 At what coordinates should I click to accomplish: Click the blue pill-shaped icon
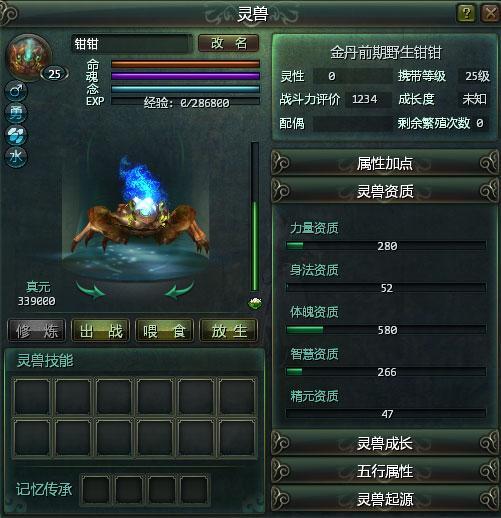click(x=16, y=135)
